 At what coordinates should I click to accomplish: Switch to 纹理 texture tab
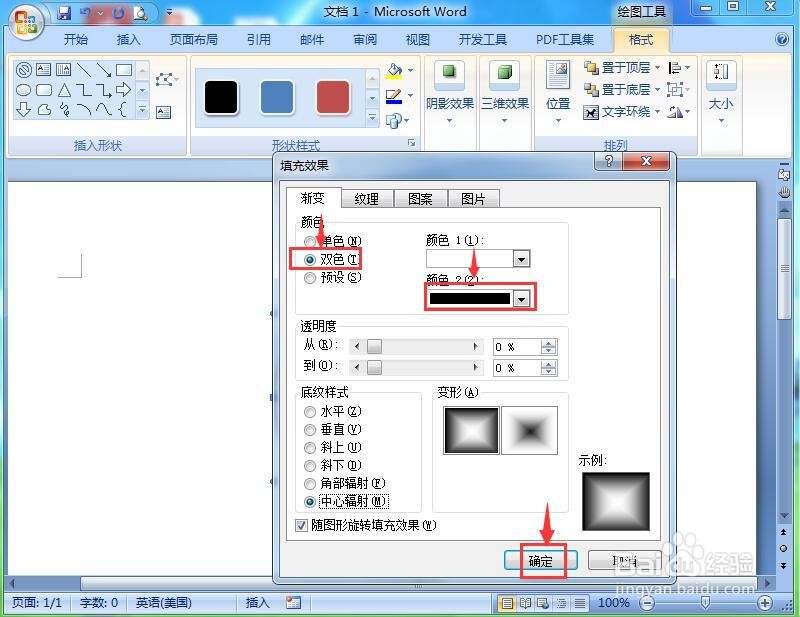pyautogui.click(x=367, y=199)
